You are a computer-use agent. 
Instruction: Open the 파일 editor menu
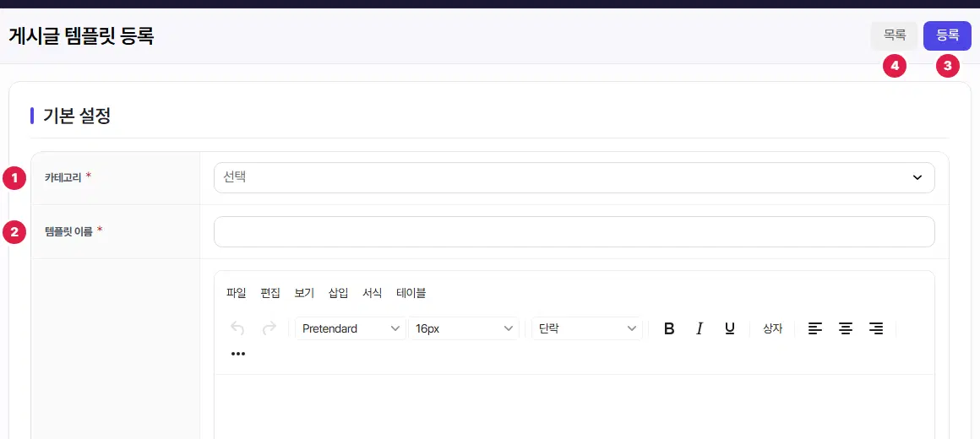[237, 293]
